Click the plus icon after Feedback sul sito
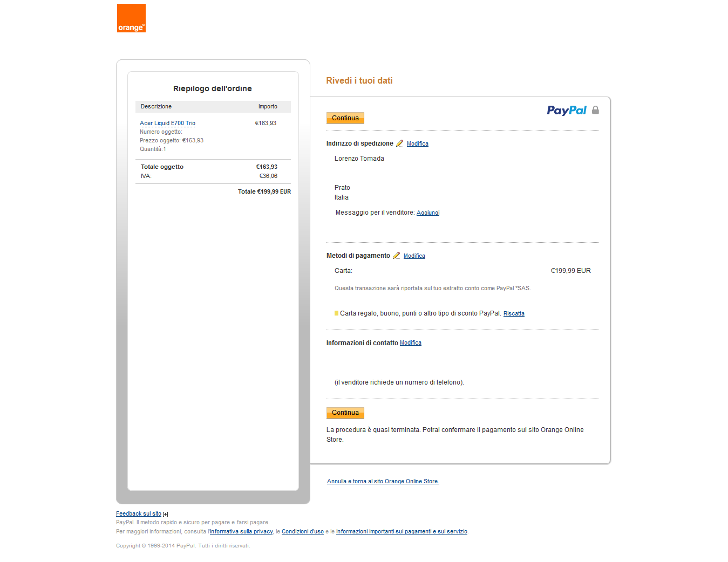The image size is (728, 562). click(165, 514)
